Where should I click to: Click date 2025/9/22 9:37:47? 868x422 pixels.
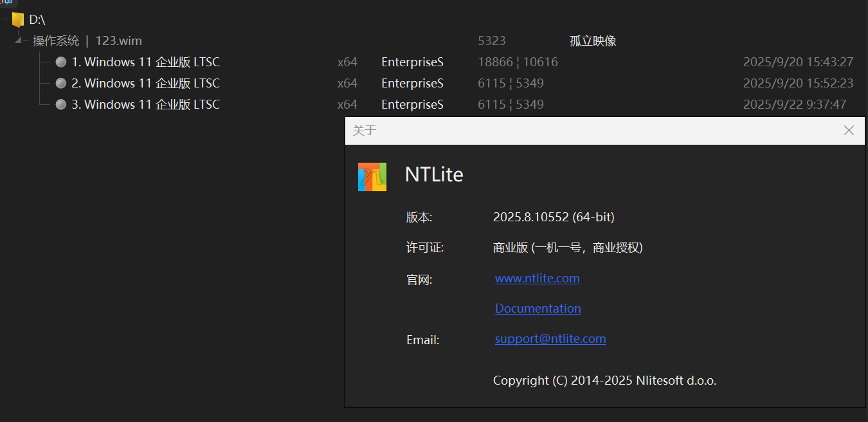point(795,104)
